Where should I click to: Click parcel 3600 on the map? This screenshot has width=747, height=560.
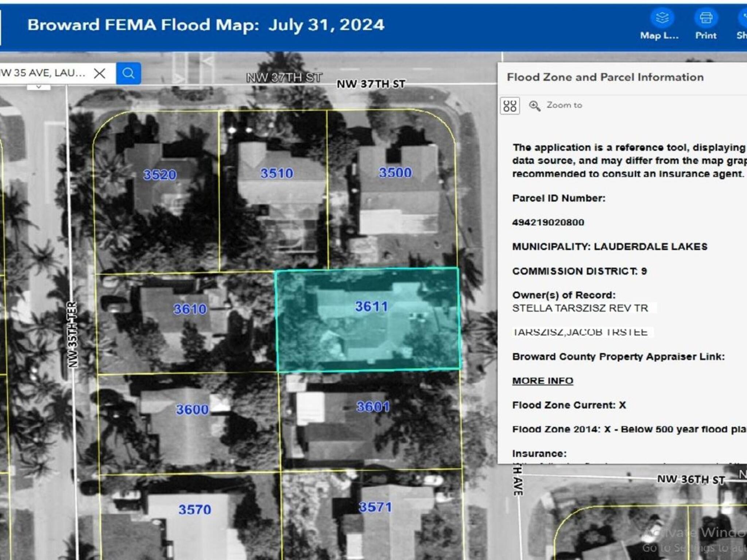(x=192, y=410)
